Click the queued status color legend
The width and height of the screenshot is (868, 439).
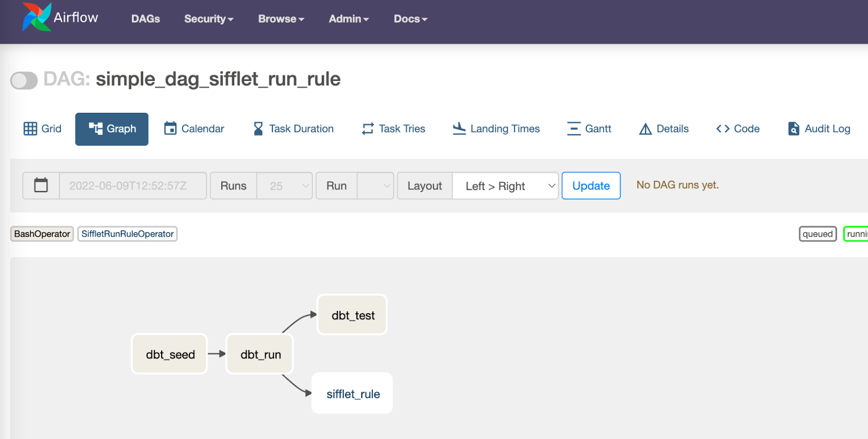pos(818,234)
